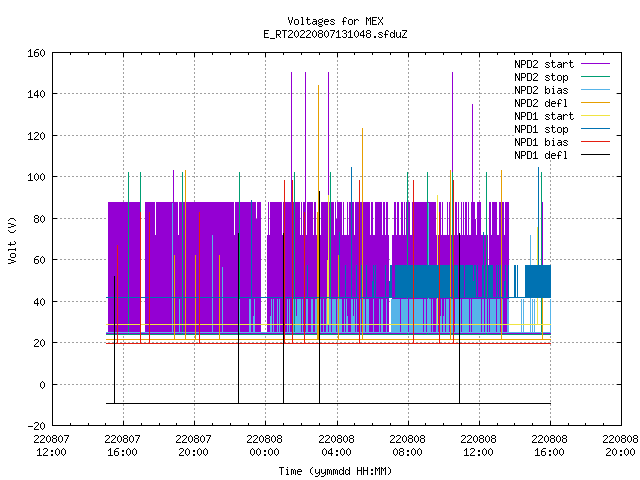This screenshot has width=640, height=480.
Task: Click the Time (yymmdd HH:MM) x-axis label
Action: (x=335, y=471)
